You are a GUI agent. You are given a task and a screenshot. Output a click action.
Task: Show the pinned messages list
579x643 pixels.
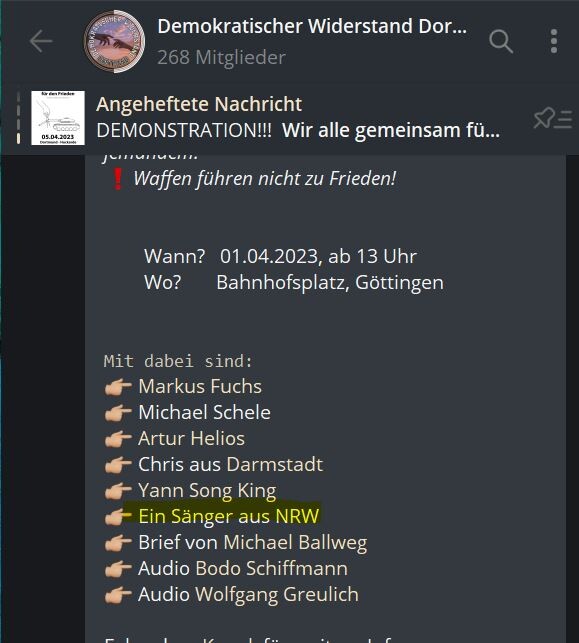(552, 119)
